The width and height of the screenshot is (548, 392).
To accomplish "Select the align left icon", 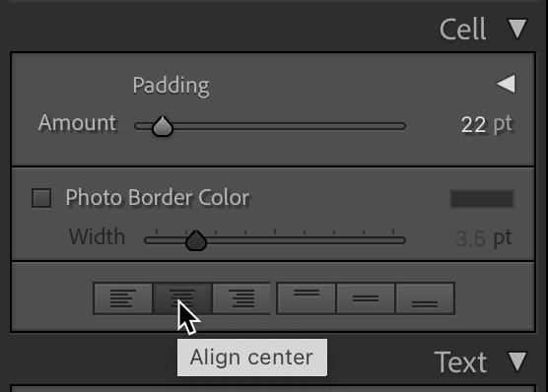I will pyautogui.click(x=122, y=298).
